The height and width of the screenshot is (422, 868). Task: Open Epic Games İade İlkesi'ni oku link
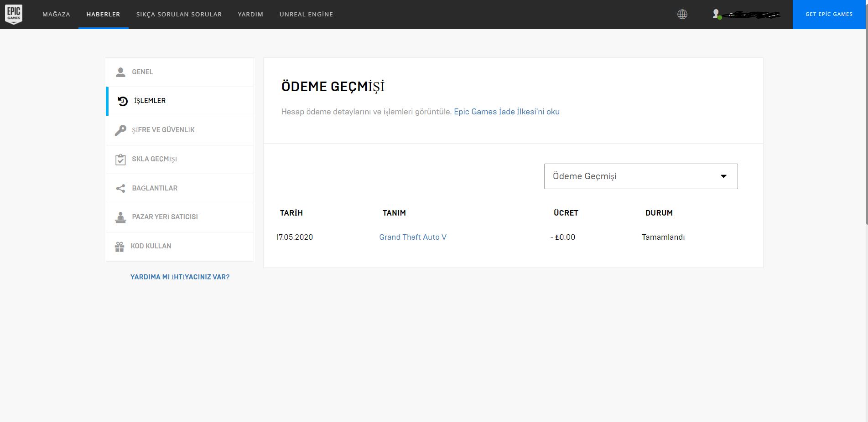pos(506,112)
